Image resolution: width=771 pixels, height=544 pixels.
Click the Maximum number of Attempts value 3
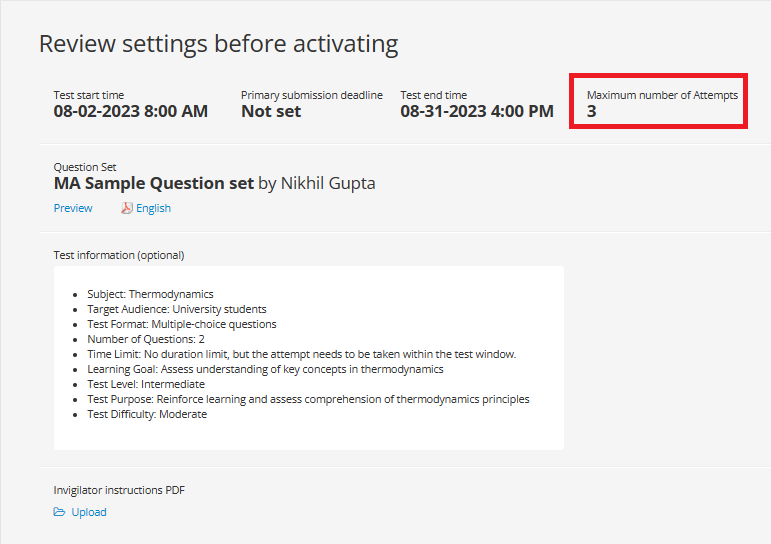592,111
